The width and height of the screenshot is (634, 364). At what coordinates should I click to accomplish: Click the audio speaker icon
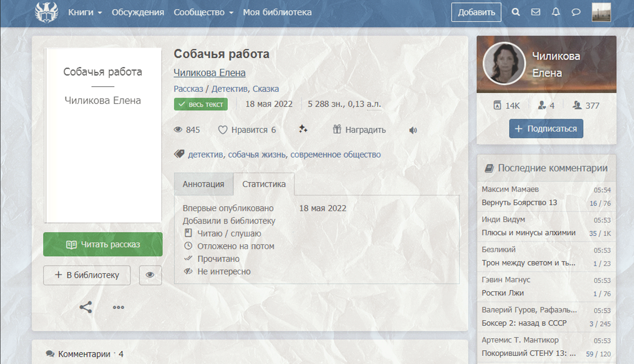click(413, 130)
